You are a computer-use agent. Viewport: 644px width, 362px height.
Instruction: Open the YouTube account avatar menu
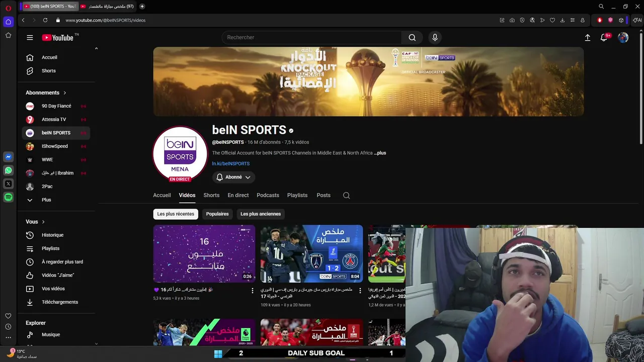(623, 37)
